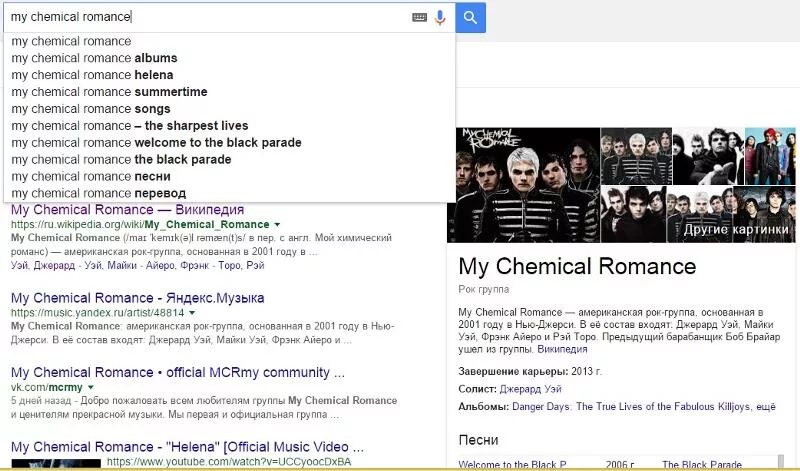Select suggestion 'my chemical romance helena'
This screenshot has height=471, width=800.
point(229,75)
